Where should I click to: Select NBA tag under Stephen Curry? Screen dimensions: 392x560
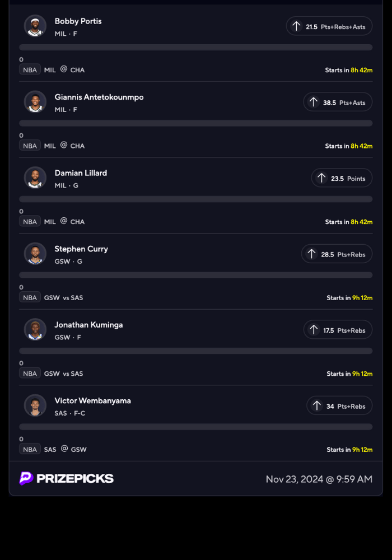30,297
